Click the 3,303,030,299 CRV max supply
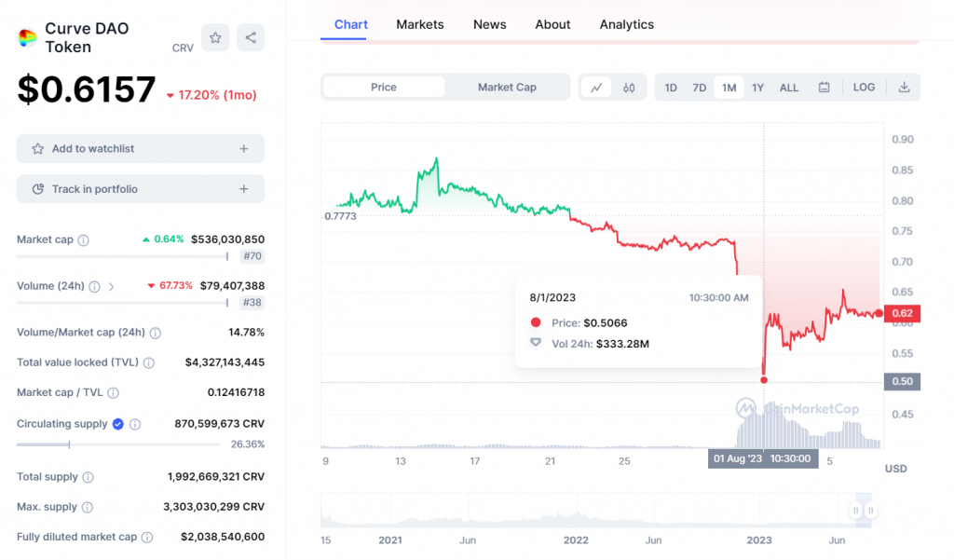The width and height of the screenshot is (954, 560). (x=213, y=507)
